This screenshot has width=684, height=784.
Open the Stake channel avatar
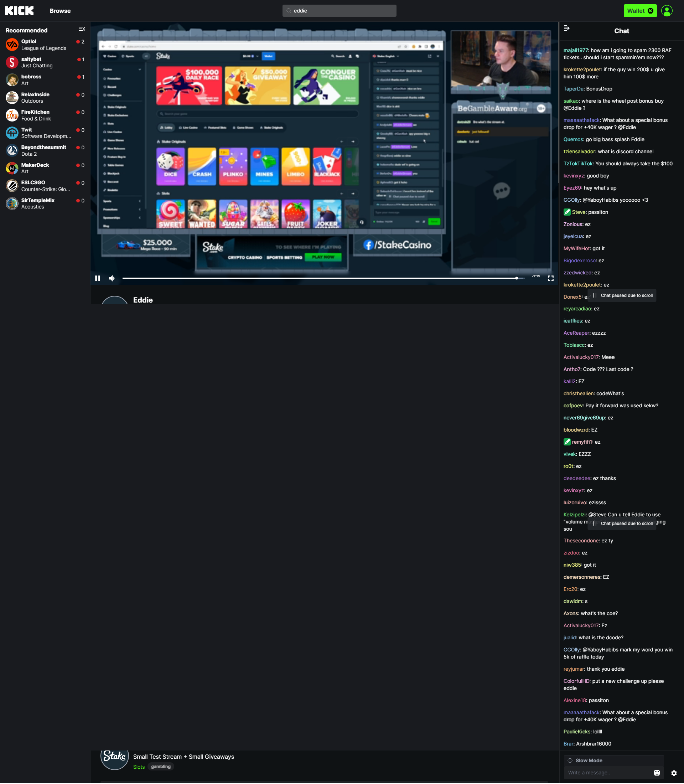coord(114,758)
